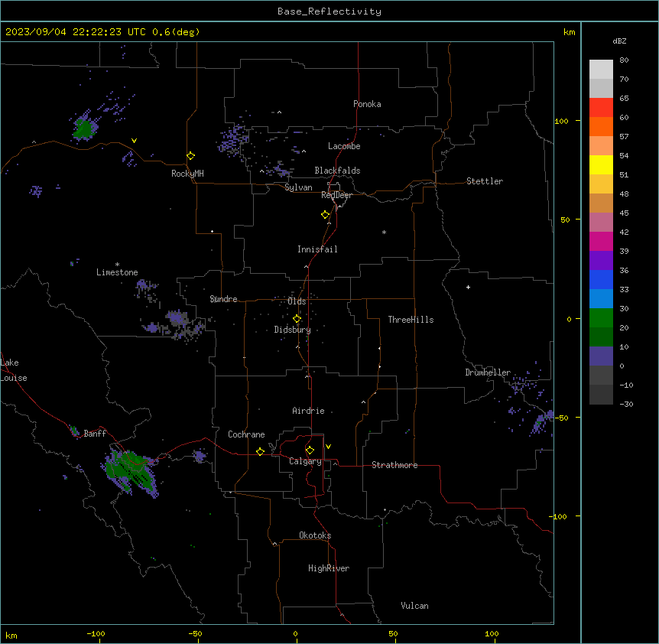Select the magenta 39-42 dBZ legend swatch
This screenshot has height=644, width=659.
(601, 241)
